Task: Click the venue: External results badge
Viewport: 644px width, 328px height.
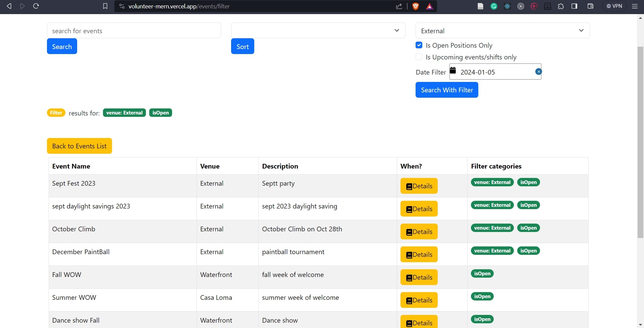Action: (x=124, y=113)
